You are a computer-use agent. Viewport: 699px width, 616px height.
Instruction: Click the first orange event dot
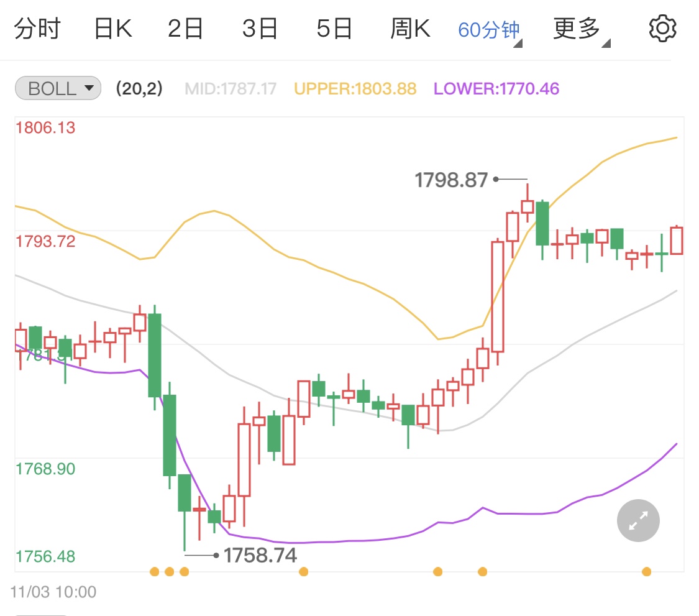[154, 571]
